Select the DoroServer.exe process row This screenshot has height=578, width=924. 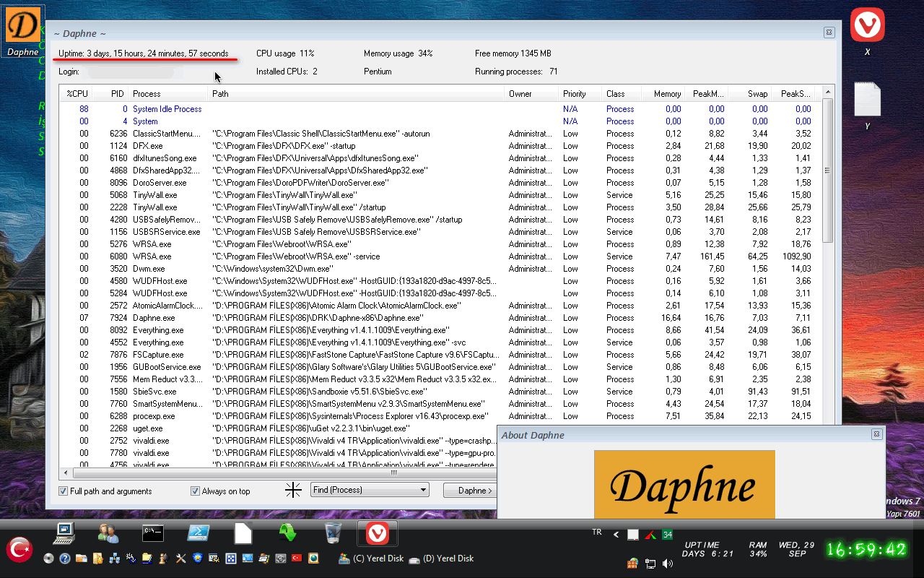440,183
